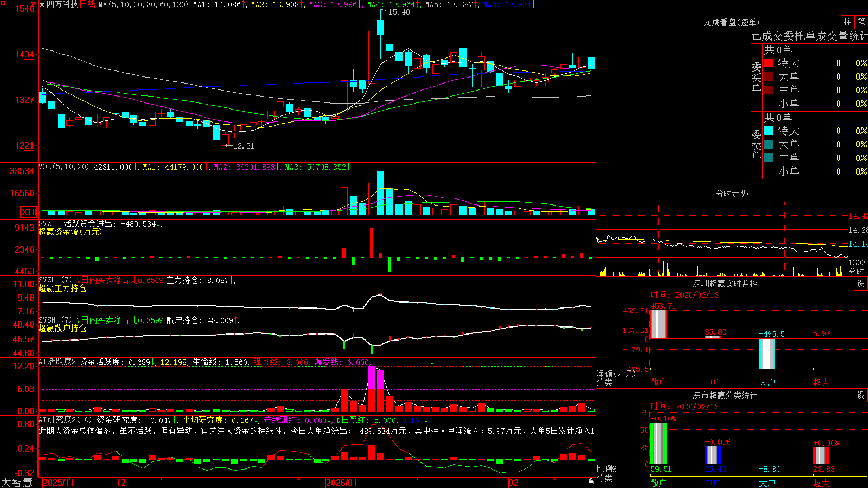This screenshot has width=868, height=488.
Task: Open the SVZL (7) indicator parameter label
Action: pyautogui.click(x=55, y=280)
